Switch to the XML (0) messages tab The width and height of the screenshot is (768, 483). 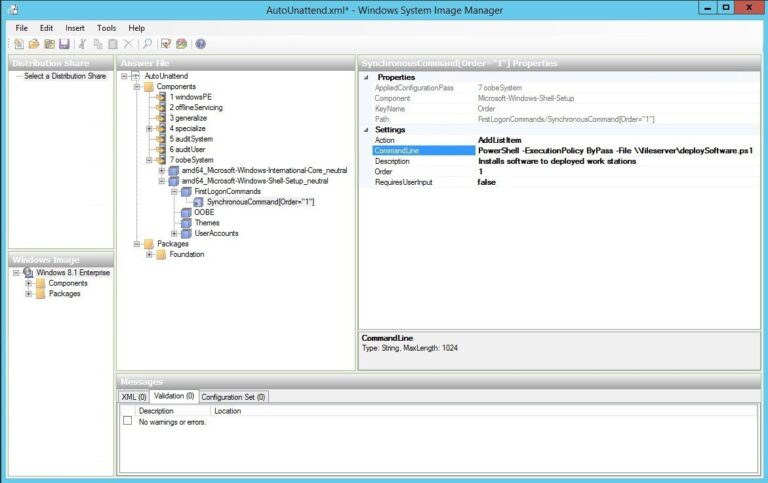point(134,397)
